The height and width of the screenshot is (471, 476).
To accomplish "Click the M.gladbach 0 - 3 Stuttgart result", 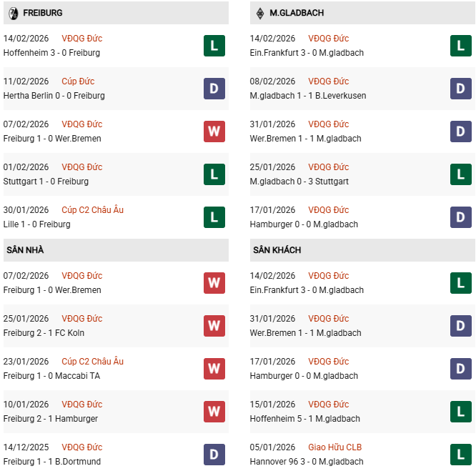I will tap(299, 182).
